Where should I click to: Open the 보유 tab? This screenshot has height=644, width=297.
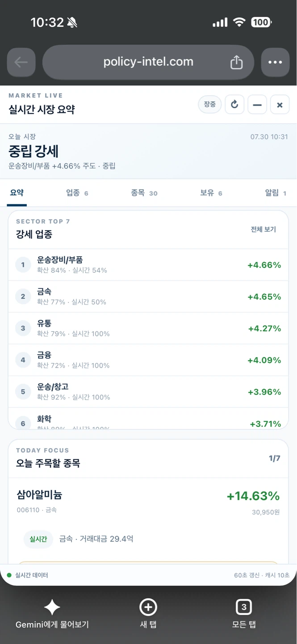211,193
